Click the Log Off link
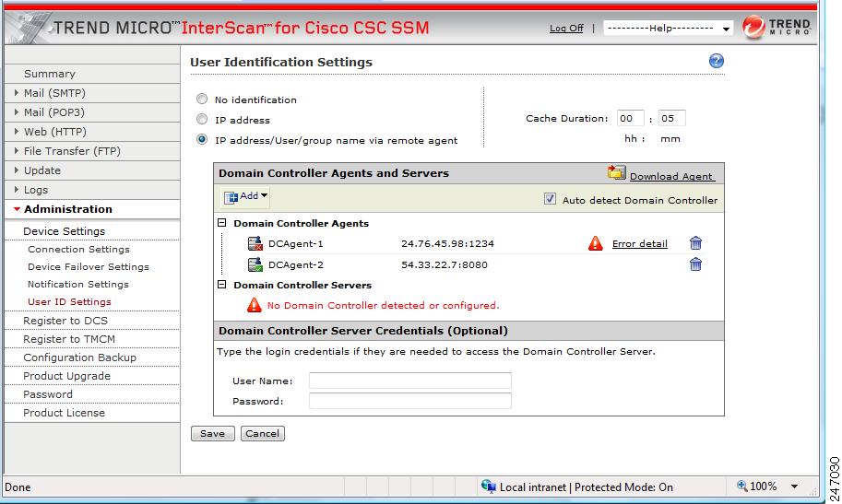Viewport: 842px width, 504px height. tap(566, 28)
